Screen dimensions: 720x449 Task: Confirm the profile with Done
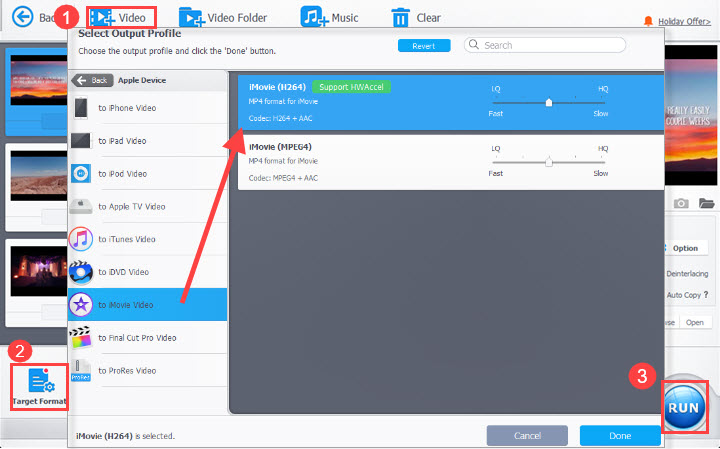620,435
